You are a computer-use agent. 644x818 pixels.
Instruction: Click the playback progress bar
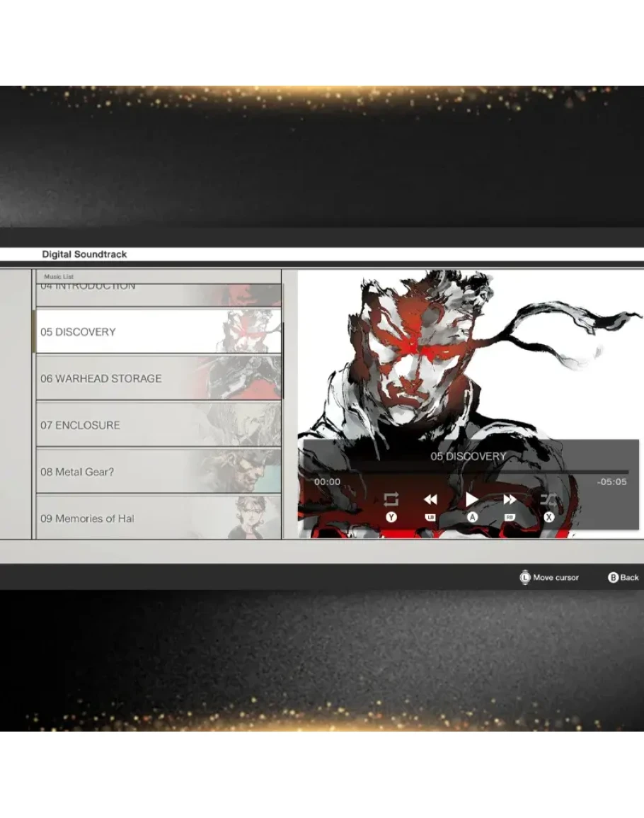pyautogui.click(x=471, y=472)
